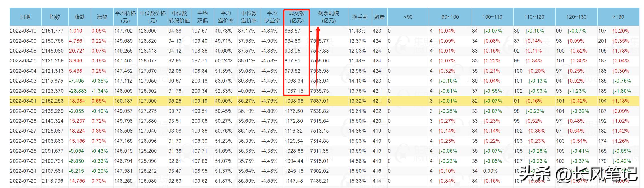This screenshot has width=644, height=188.
Task: Click index value 2152.253
Action: [x=53, y=101]
